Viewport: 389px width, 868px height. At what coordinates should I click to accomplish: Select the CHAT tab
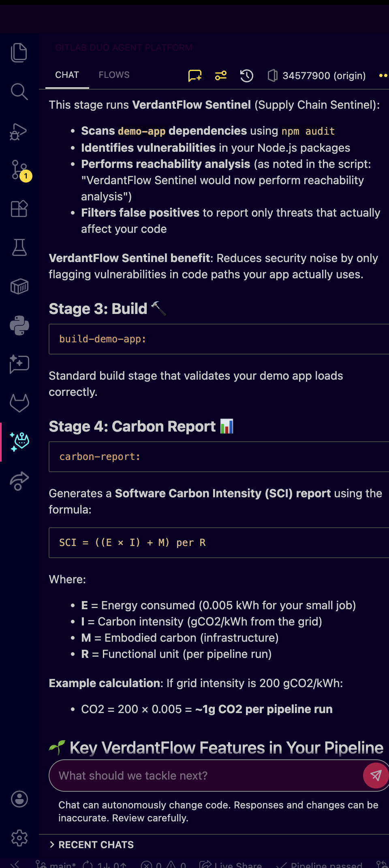tap(67, 75)
